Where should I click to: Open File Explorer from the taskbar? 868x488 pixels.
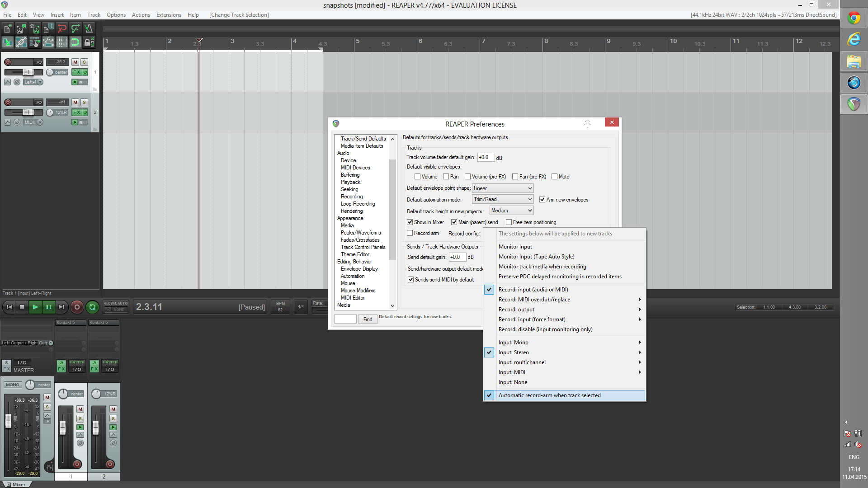click(x=854, y=61)
